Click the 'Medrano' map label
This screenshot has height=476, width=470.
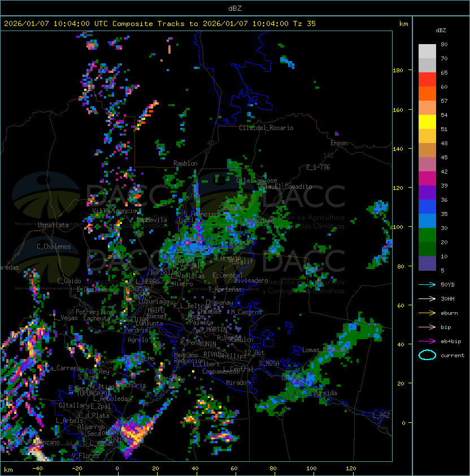pos(186,355)
